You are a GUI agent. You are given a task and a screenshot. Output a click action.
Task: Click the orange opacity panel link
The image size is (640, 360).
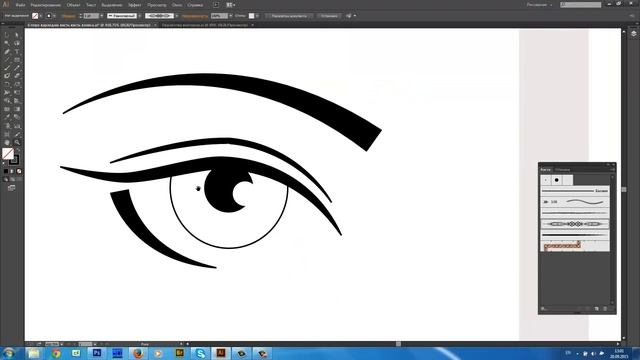(x=195, y=16)
